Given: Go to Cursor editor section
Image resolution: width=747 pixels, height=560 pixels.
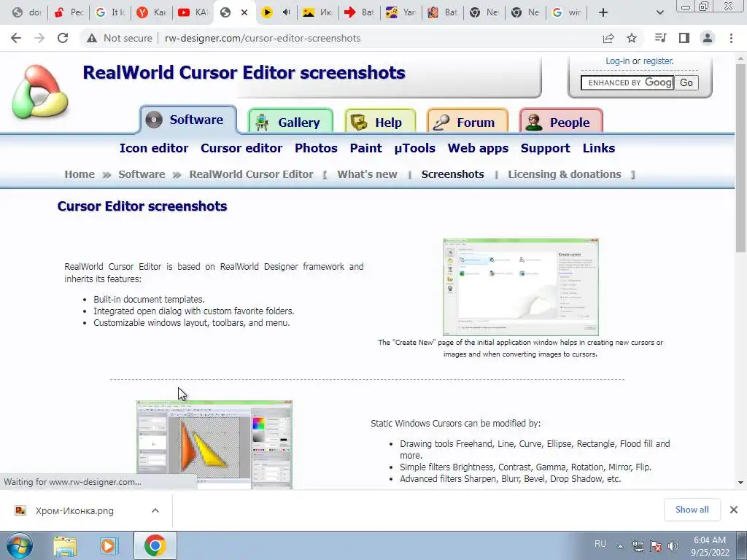Looking at the screenshot, I should coord(241,148).
